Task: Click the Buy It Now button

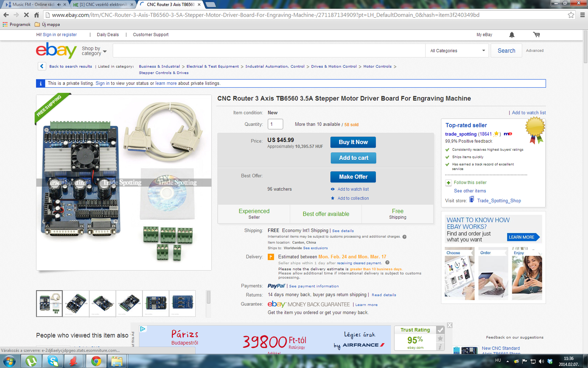Action: tap(353, 142)
